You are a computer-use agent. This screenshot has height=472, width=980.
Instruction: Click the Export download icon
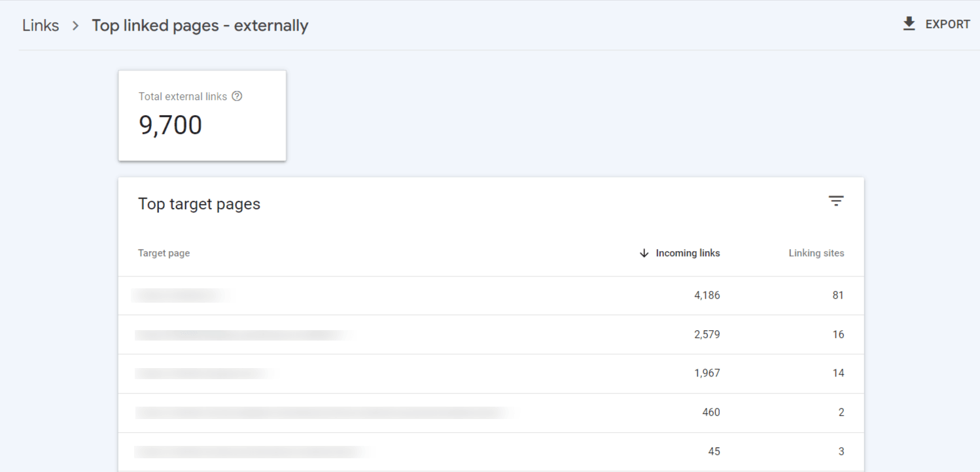tap(909, 24)
